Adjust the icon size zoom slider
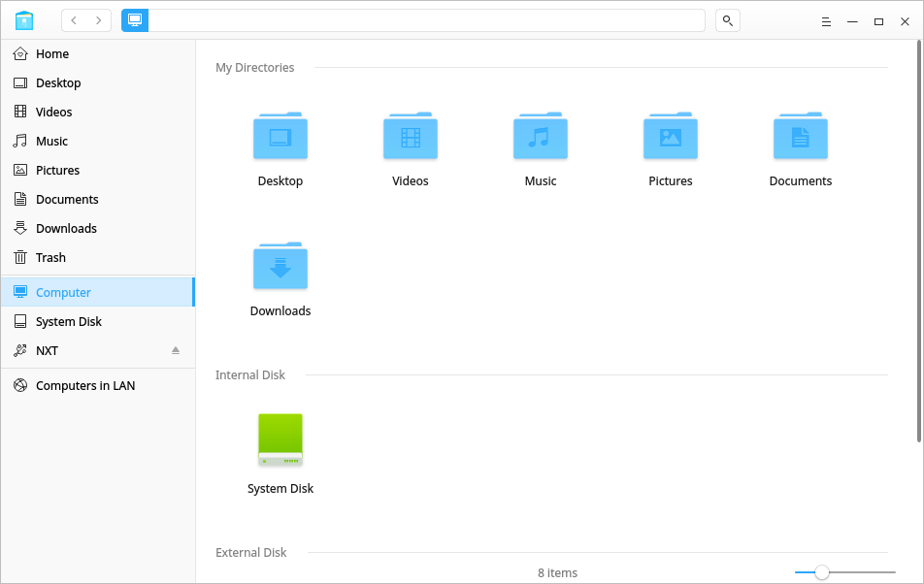 click(845, 572)
